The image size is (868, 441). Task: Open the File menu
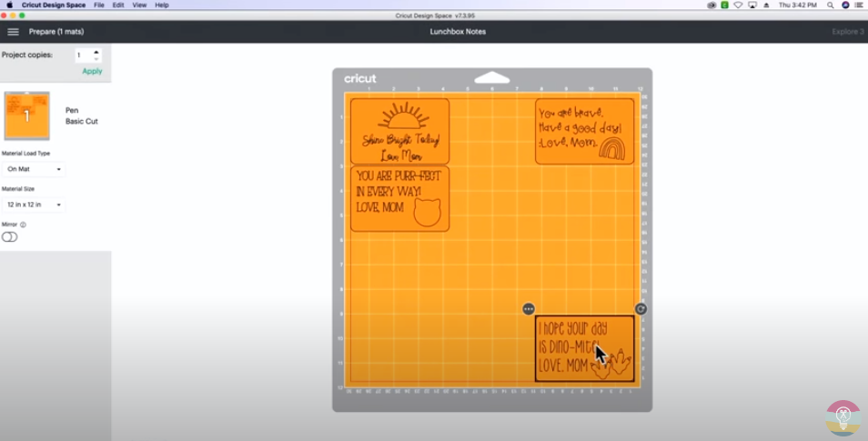[99, 5]
